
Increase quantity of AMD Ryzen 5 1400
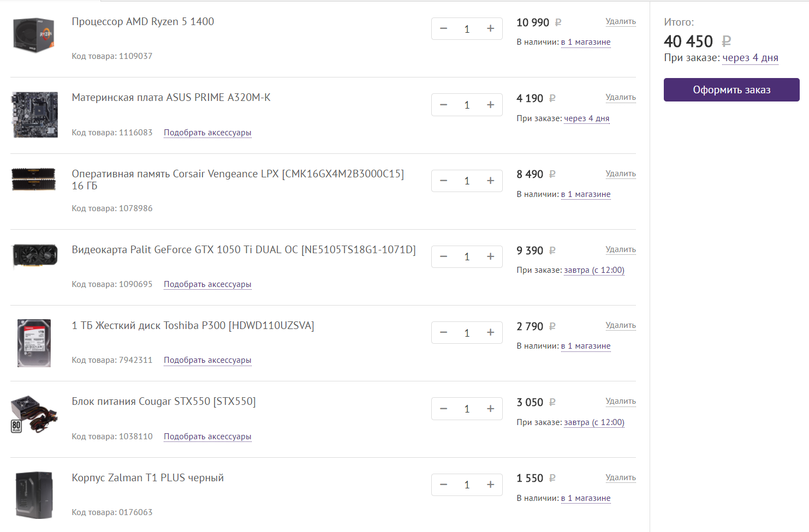tap(490, 29)
